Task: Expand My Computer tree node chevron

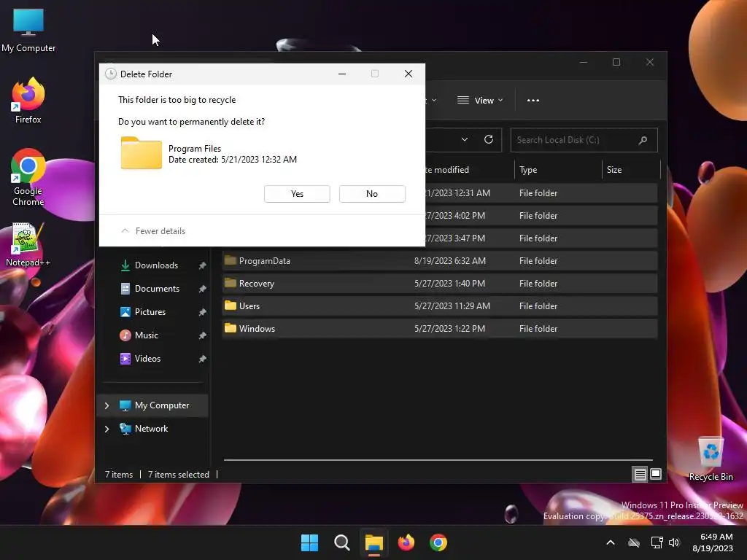Action: coord(107,405)
